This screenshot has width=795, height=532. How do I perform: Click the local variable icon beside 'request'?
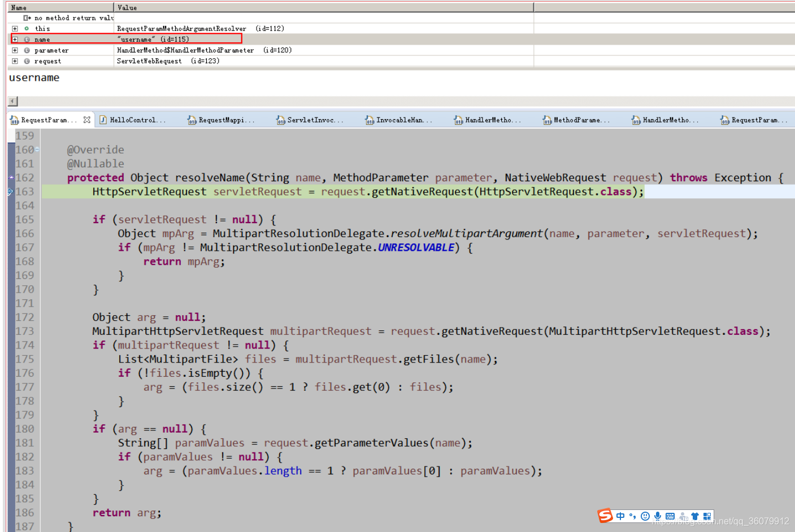pyautogui.click(x=27, y=61)
